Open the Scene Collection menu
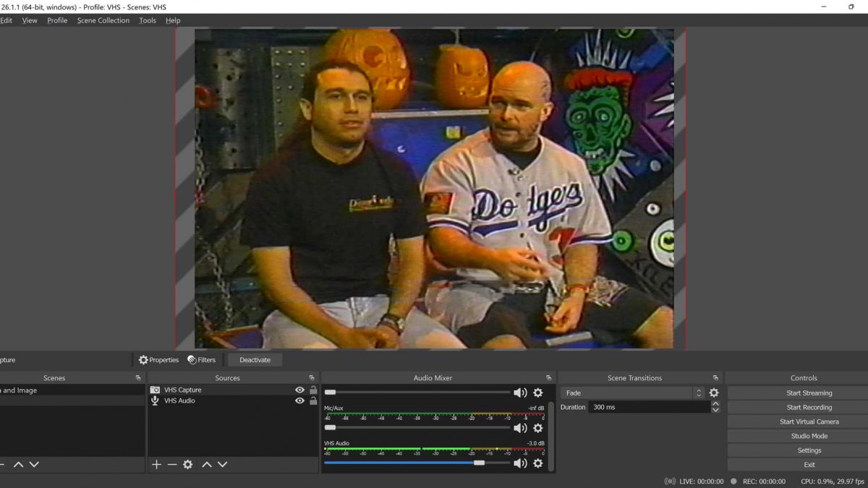Image resolution: width=868 pixels, height=488 pixels. [103, 20]
